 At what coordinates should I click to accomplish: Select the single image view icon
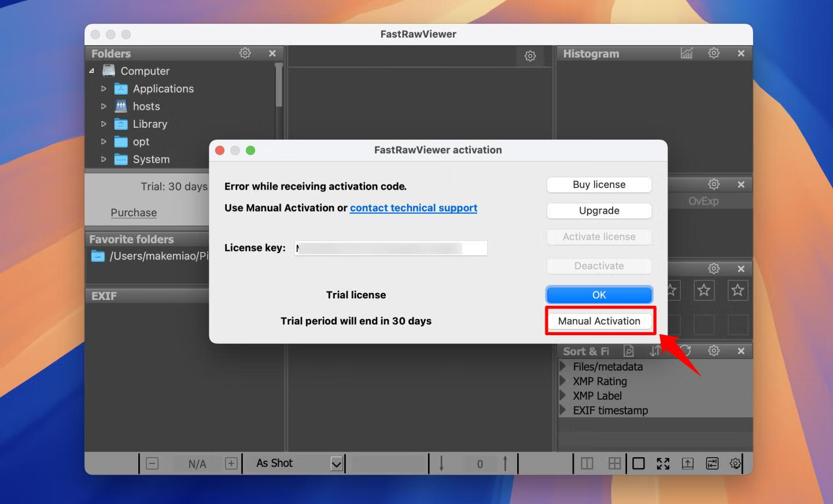639,464
